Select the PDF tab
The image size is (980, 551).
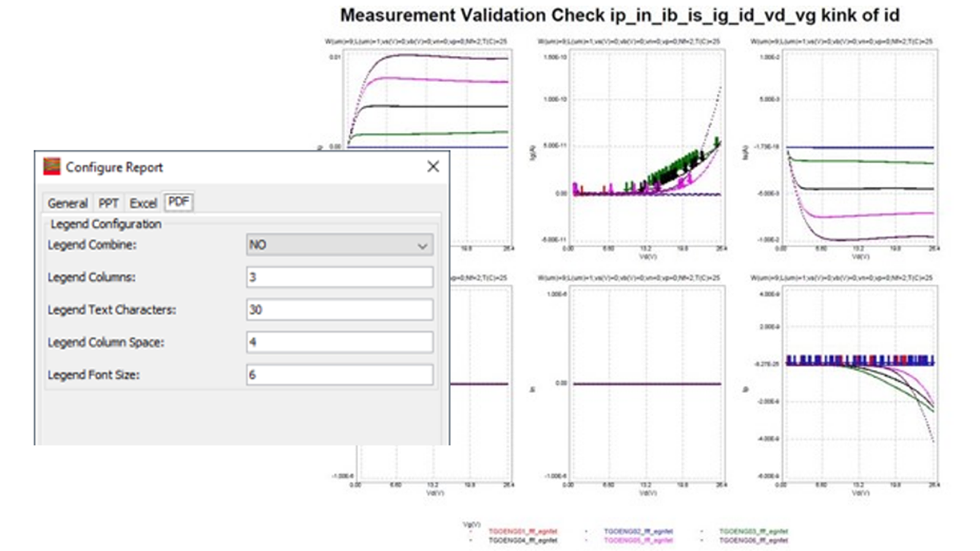179,201
